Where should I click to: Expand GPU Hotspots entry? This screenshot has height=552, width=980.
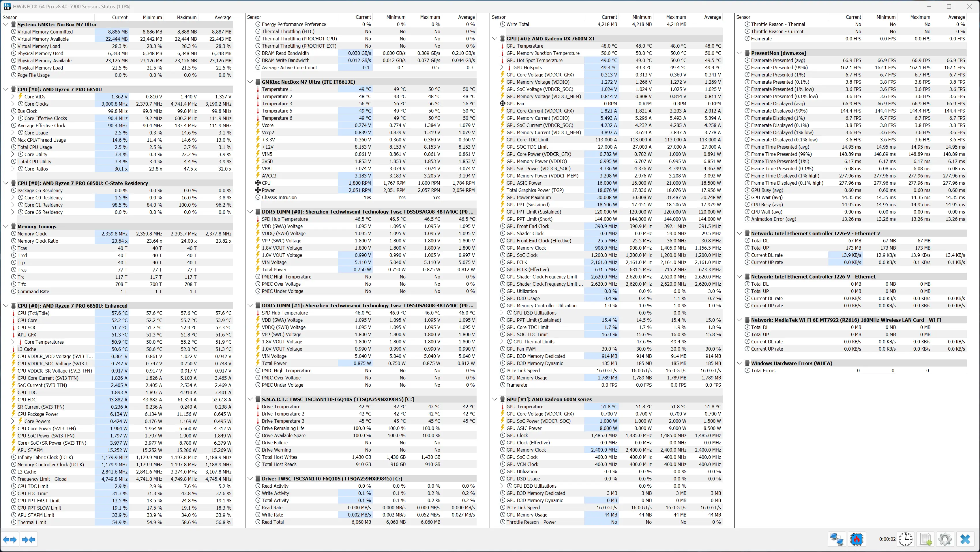pos(502,68)
